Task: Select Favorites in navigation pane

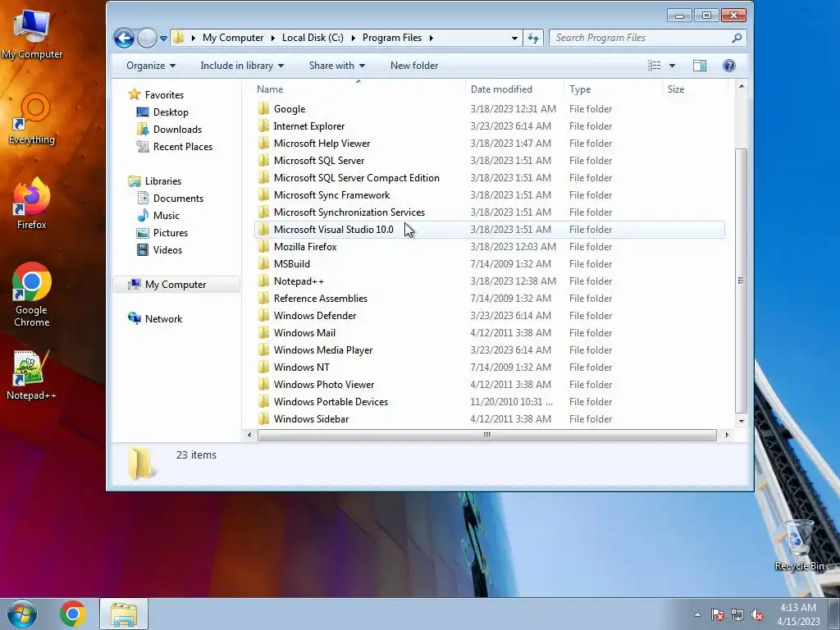Action: [x=164, y=95]
